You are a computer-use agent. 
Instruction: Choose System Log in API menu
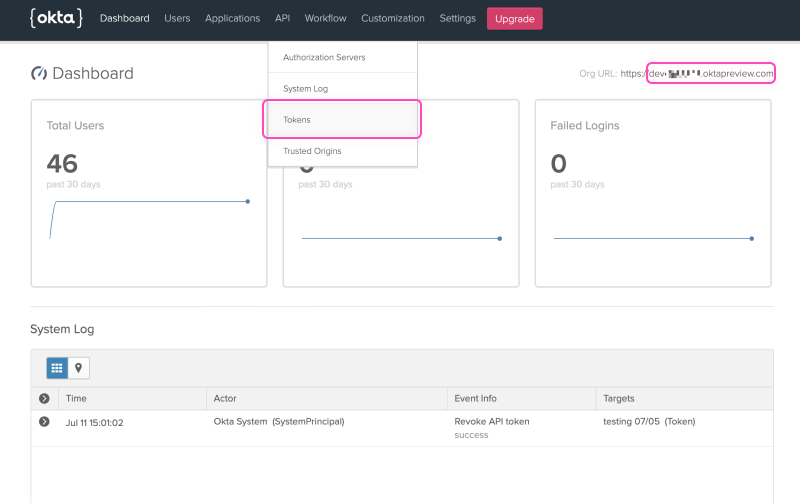[305, 89]
